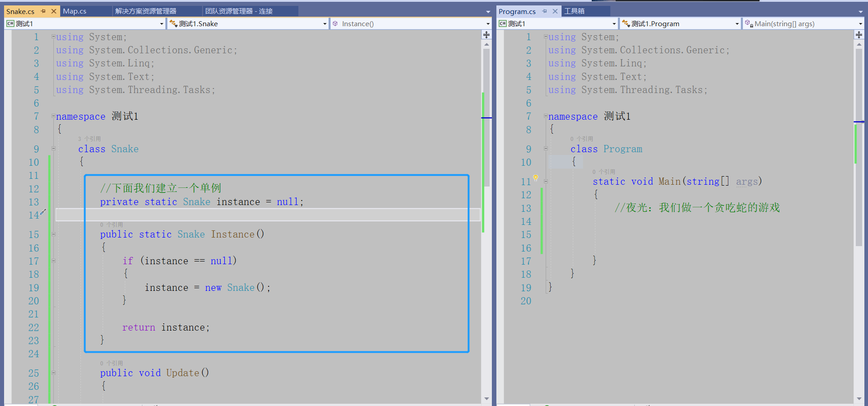Collapse the if (instance == null) block
The height and width of the screenshot is (406, 868).
tap(53, 261)
